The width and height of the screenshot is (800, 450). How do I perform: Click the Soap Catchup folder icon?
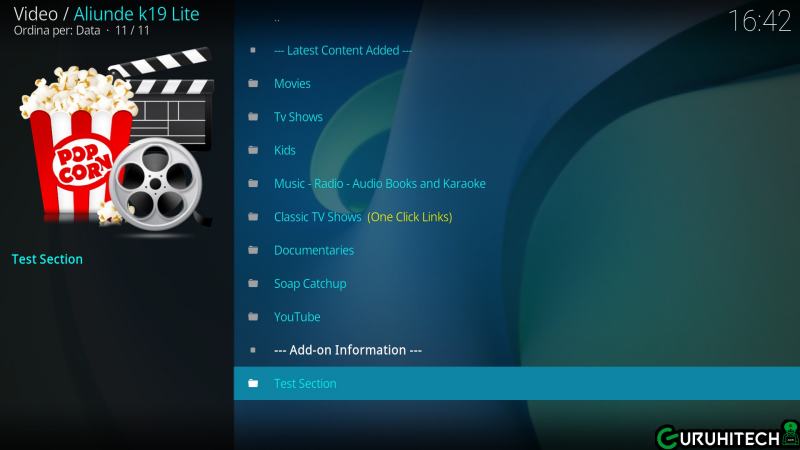point(253,284)
